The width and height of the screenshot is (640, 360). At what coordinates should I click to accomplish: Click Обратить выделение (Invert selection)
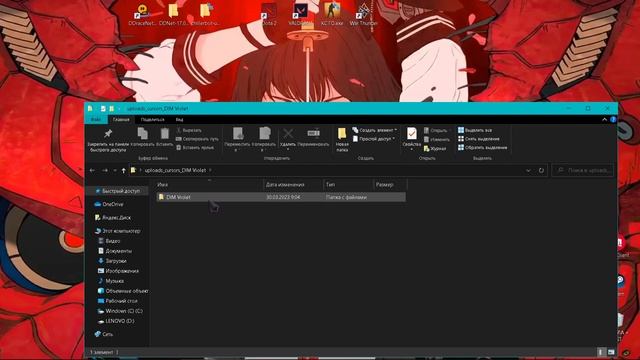coord(482,148)
